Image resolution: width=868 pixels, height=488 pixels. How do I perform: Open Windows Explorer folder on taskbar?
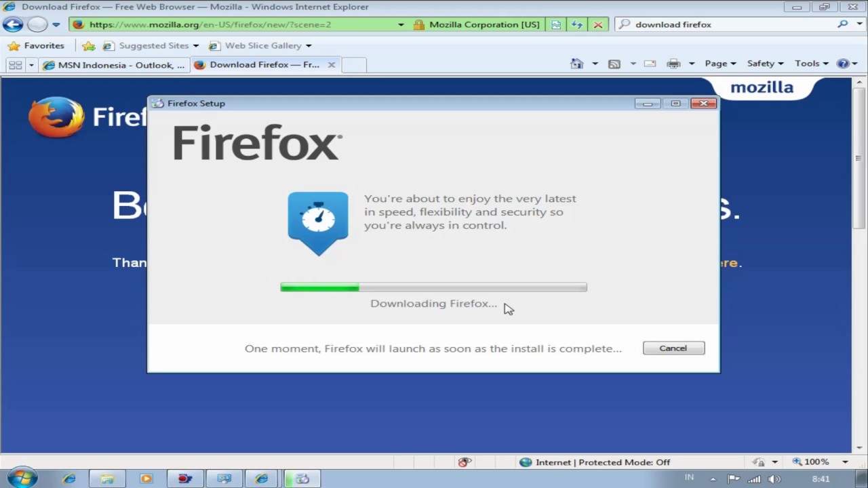(107, 479)
